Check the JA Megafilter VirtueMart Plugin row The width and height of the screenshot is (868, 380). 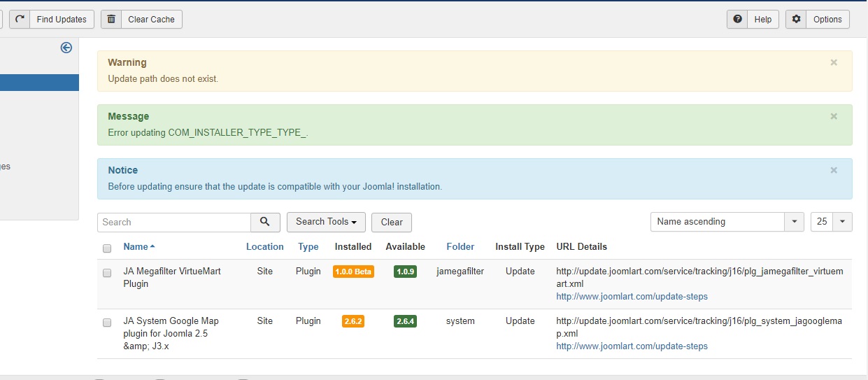coord(107,273)
